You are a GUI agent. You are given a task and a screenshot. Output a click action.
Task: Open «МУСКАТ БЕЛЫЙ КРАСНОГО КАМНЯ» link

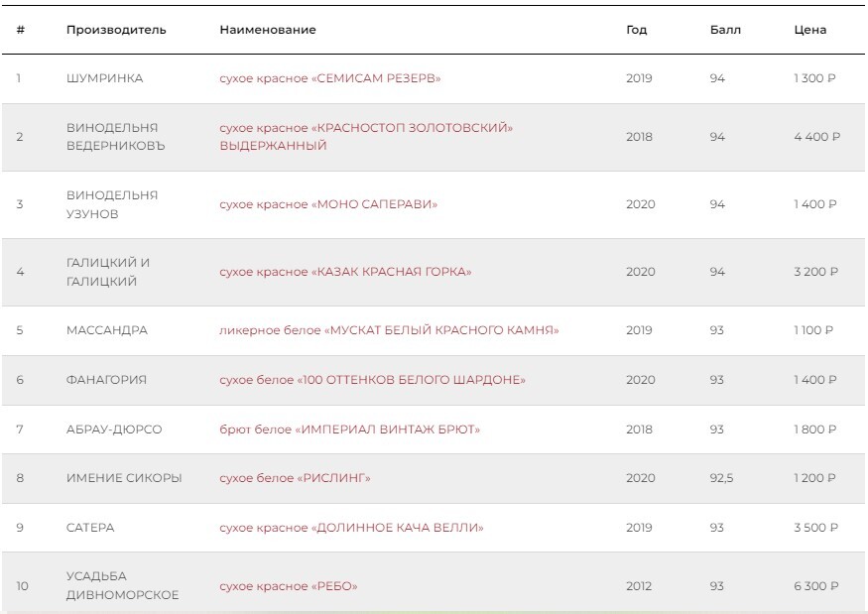pos(389,330)
